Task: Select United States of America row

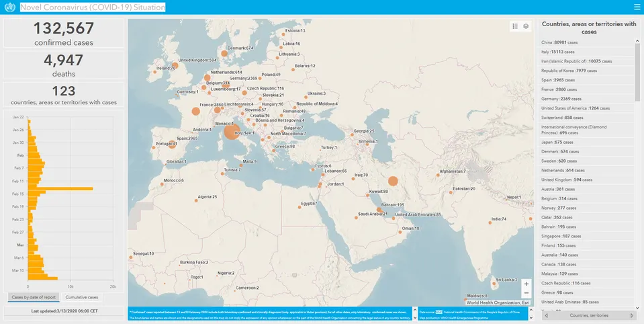Action: click(586, 108)
